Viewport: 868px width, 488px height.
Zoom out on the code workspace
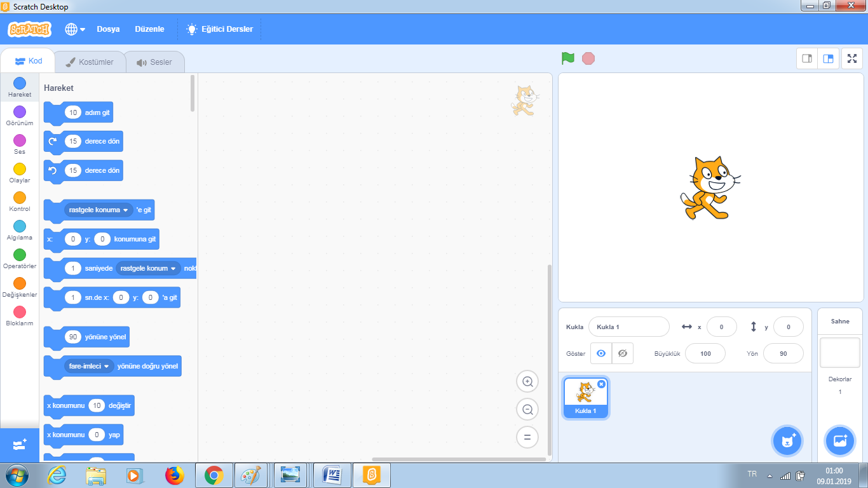pyautogui.click(x=527, y=410)
